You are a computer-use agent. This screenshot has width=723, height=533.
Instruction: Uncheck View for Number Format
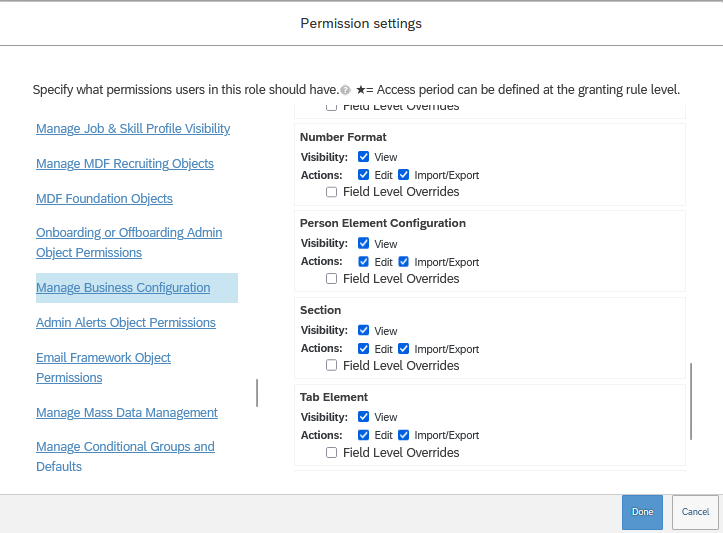tap(363, 157)
